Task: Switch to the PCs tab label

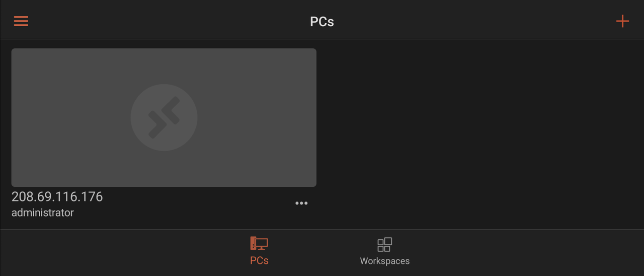Action: pos(259,261)
